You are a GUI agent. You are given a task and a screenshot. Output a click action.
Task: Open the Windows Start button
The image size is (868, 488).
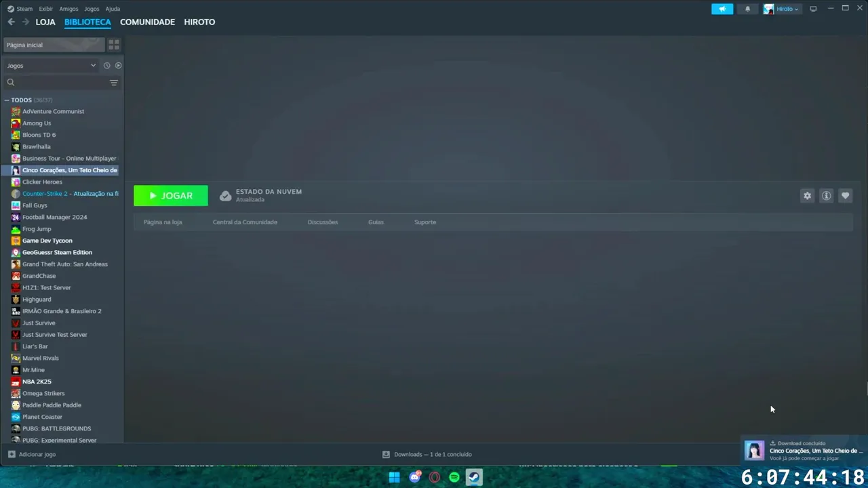point(394,477)
